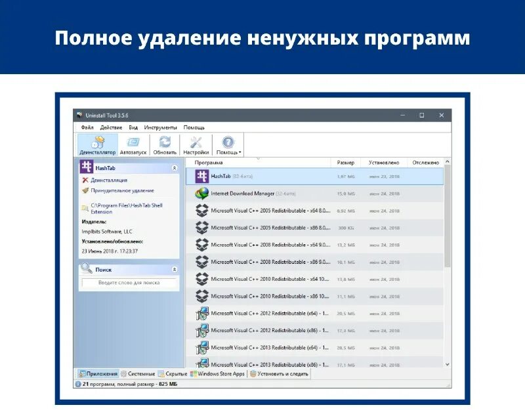Click the magnifier icon on the Поиск panel
Image resolution: width=525 pixels, height=420 pixels.
(86, 268)
